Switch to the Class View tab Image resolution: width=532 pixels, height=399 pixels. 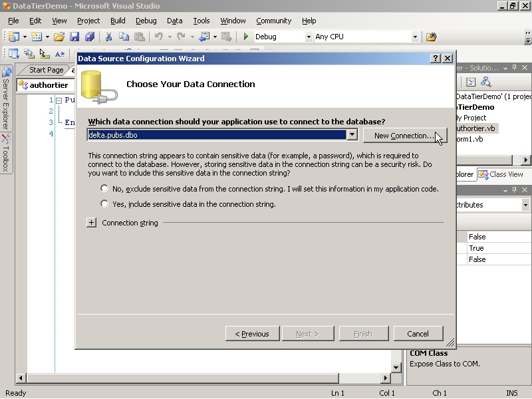(x=501, y=174)
